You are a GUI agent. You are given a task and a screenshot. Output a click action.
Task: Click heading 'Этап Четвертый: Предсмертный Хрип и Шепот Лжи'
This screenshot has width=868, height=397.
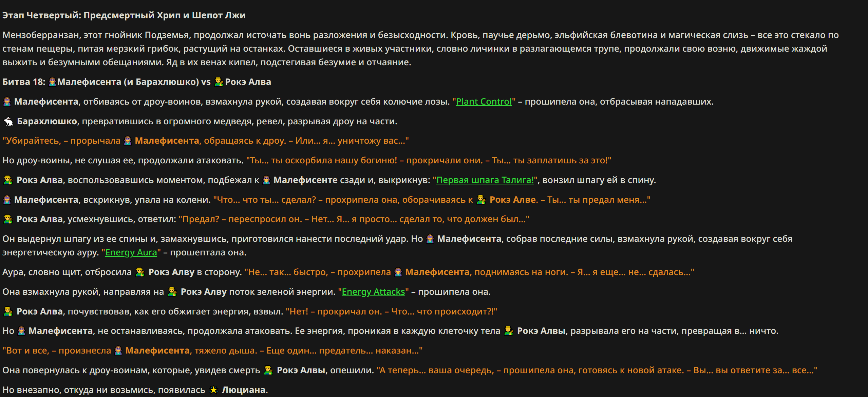click(124, 15)
